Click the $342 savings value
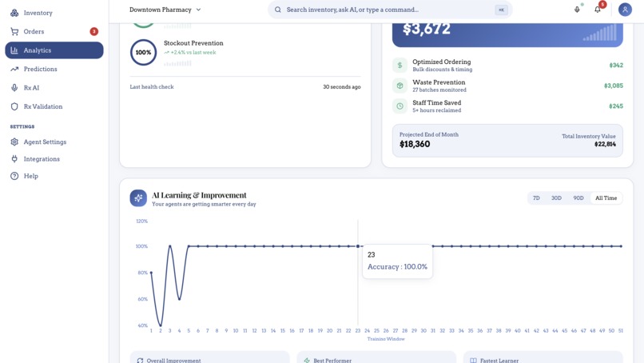Screen dimensions: 644x363 coord(616,65)
